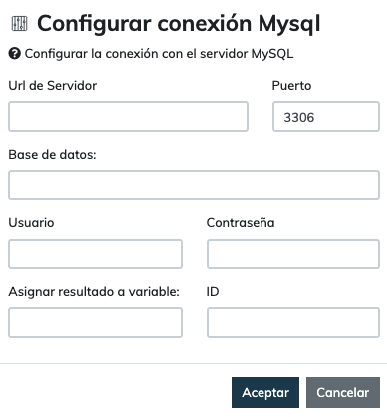The image size is (387, 417).
Task: Click the Configurar conexión Mysql title
Action: tap(179, 24)
